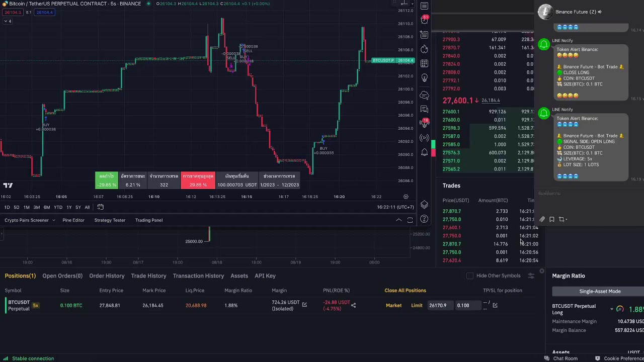
Task: Open the broadcast streams icon
Action: (424, 138)
